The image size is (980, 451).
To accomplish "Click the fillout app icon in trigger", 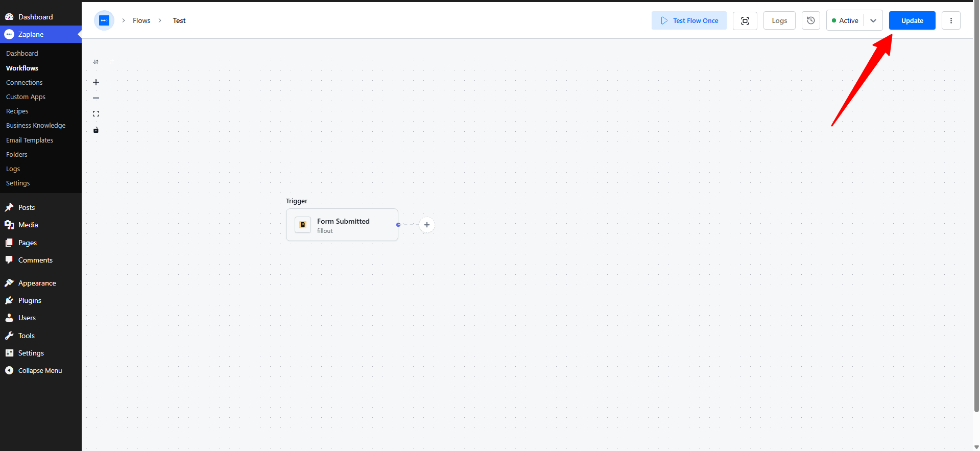I will tap(303, 225).
